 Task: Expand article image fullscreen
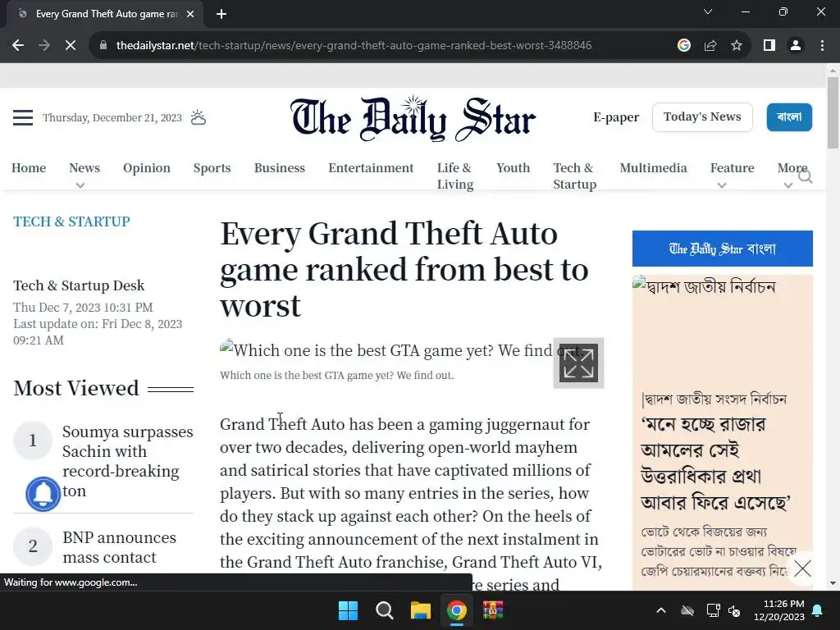[x=578, y=363]
